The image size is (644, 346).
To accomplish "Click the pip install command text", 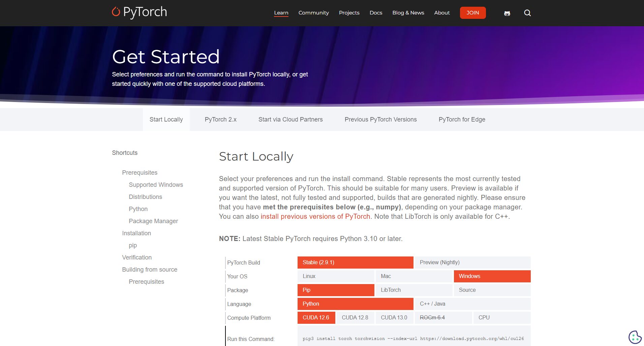I will coord(413,339).
